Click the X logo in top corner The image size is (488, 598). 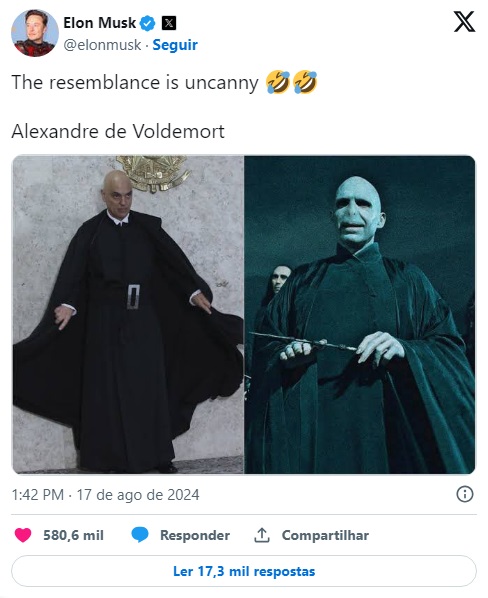pyautogui.click(x=464, y=22)
